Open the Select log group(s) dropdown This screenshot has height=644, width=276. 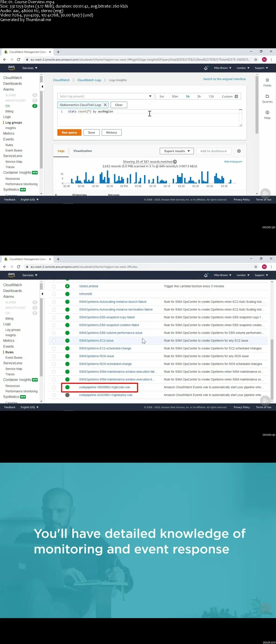point(106,96)
